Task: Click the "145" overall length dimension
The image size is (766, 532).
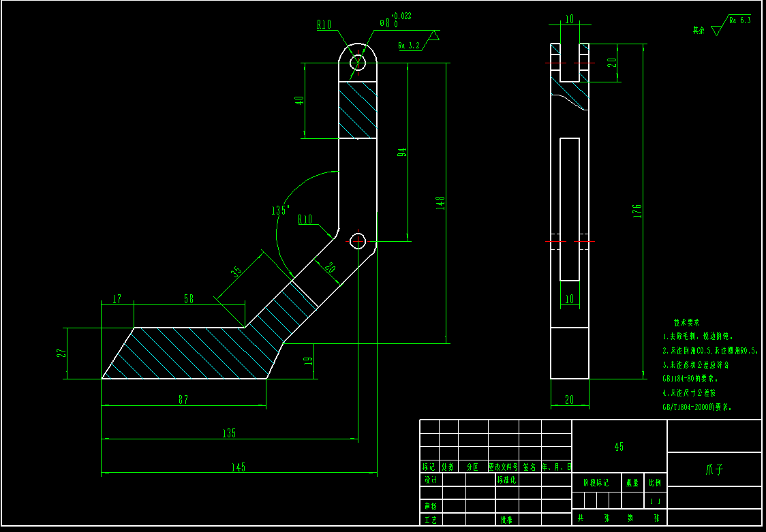Action: point(238,467)
